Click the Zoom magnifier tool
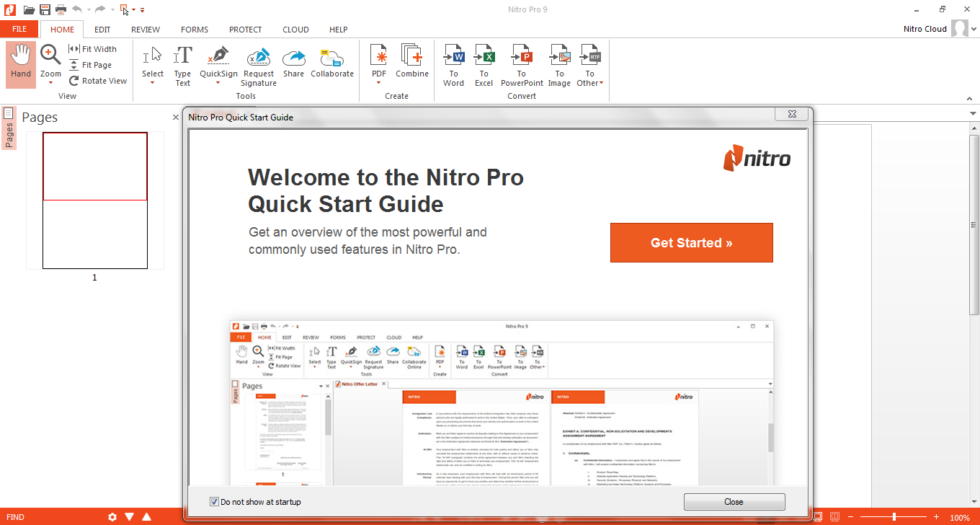980x525 pixels. coord(50,55)
